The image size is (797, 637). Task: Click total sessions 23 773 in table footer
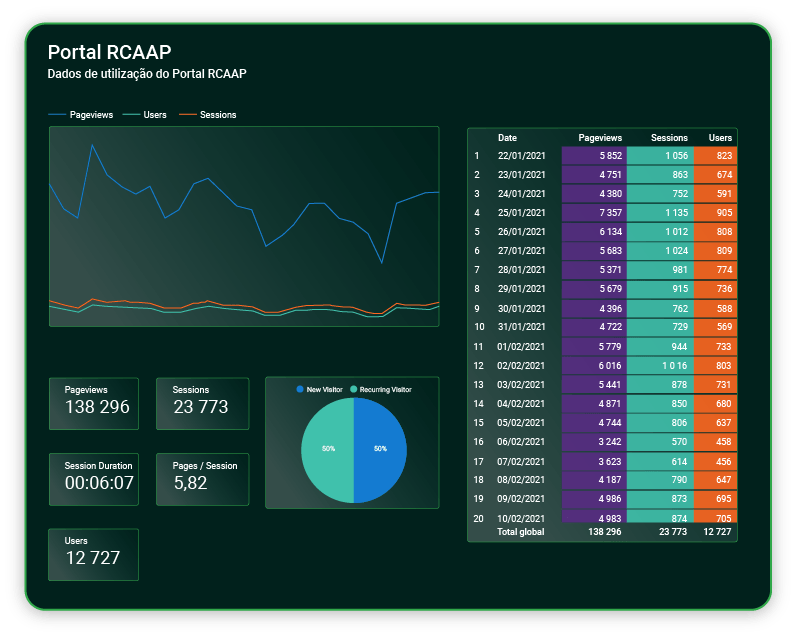[x=673, y=532]
